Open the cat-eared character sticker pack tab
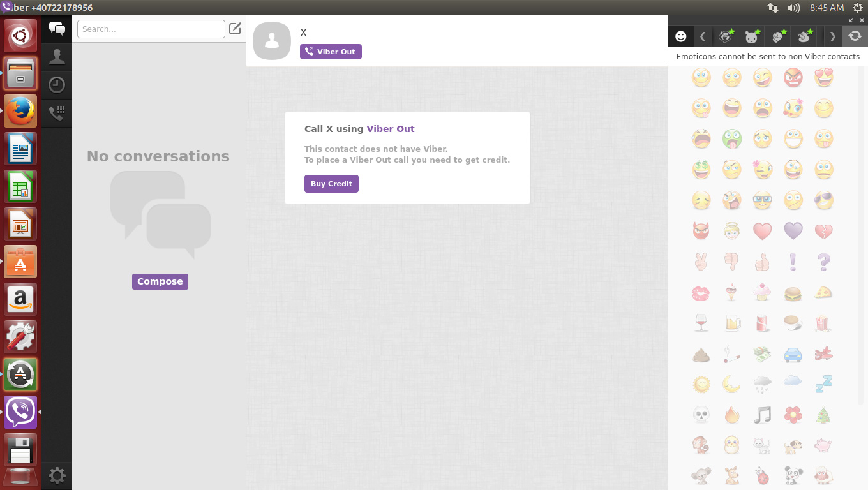 (752, 36)
